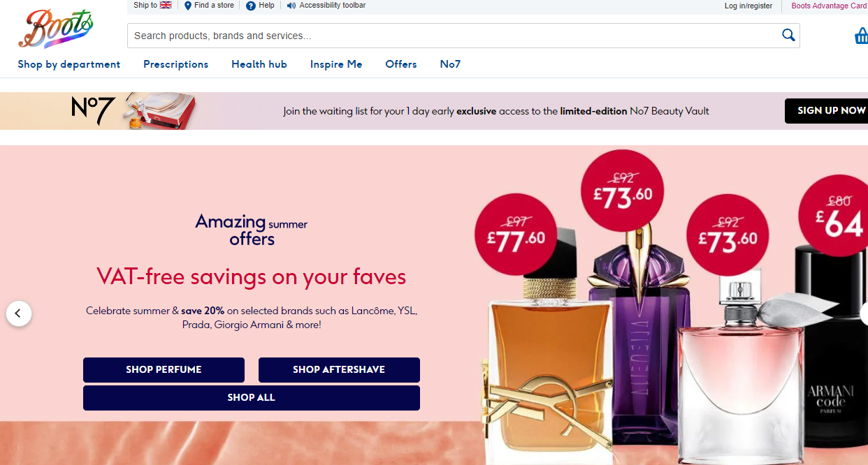Click the SIGN UP NOW button
The width and height of the screenshot is (868, 465).
pyautogui.click(x=827, y=111)
